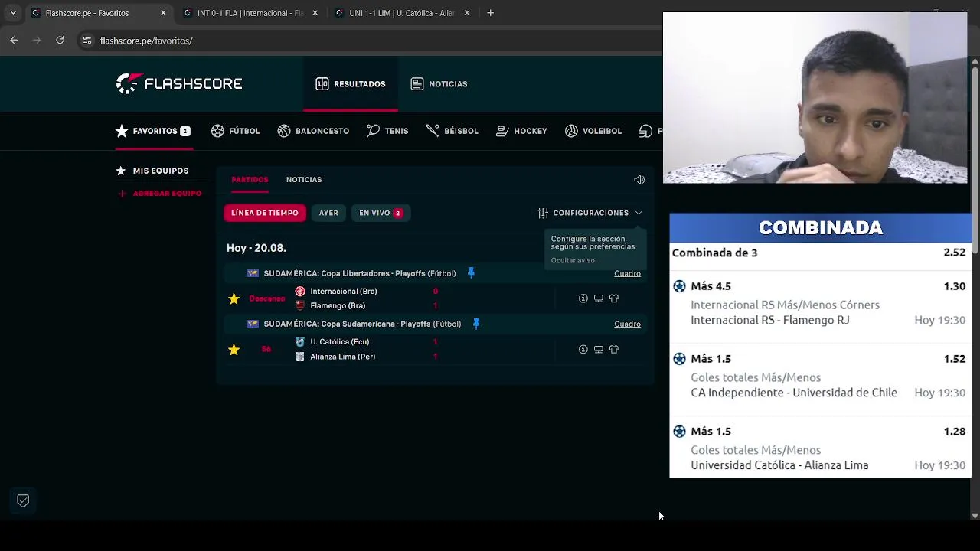Open TV icon for Internacional-Flamengo match
980x551 pixels.
(x=599, y=298)
